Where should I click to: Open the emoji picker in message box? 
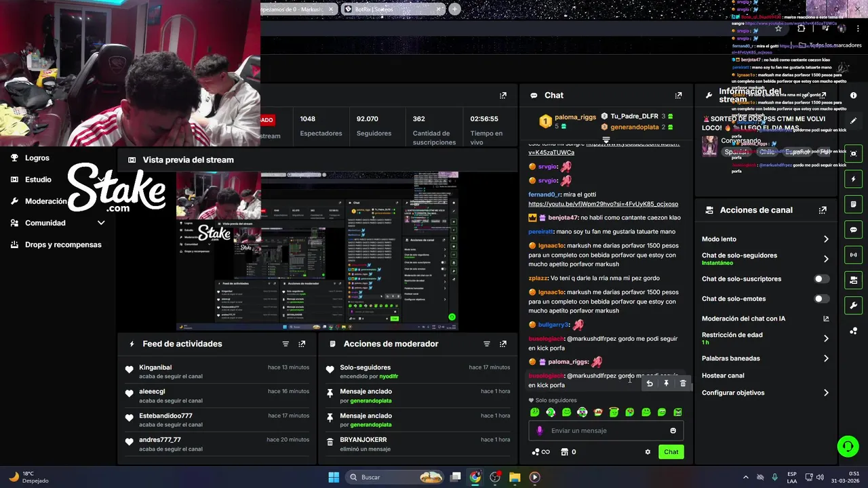[x=673, y=430]
